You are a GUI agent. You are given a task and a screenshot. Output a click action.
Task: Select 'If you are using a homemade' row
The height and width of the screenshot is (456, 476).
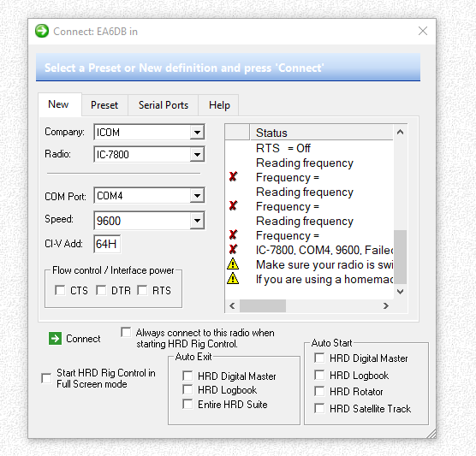click(x=309, y=279)
